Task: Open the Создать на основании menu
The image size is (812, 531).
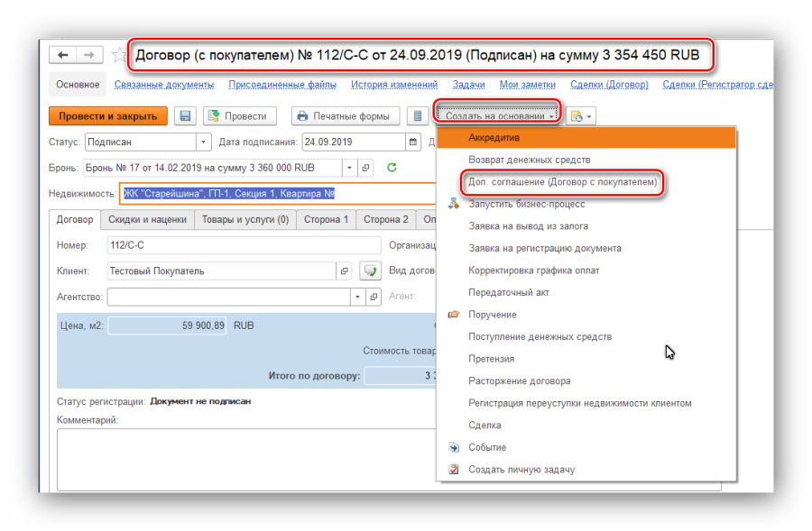Action: click(499, 116)
